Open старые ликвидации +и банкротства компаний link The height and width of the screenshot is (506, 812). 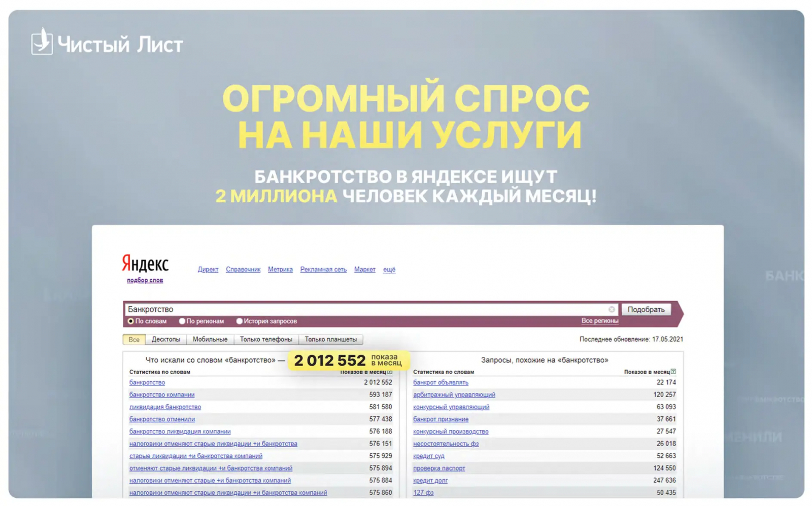click(196, 456)
